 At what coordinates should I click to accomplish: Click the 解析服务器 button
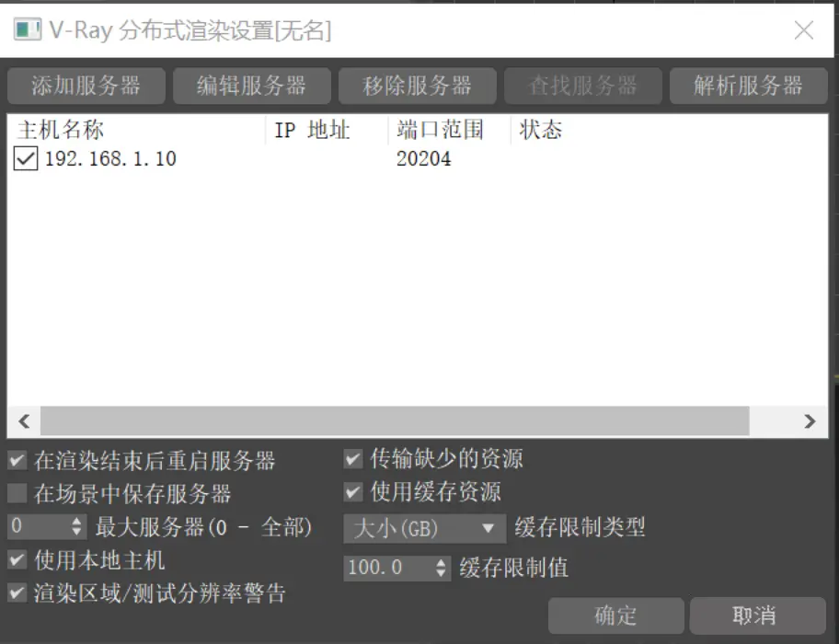coord(748,86)
